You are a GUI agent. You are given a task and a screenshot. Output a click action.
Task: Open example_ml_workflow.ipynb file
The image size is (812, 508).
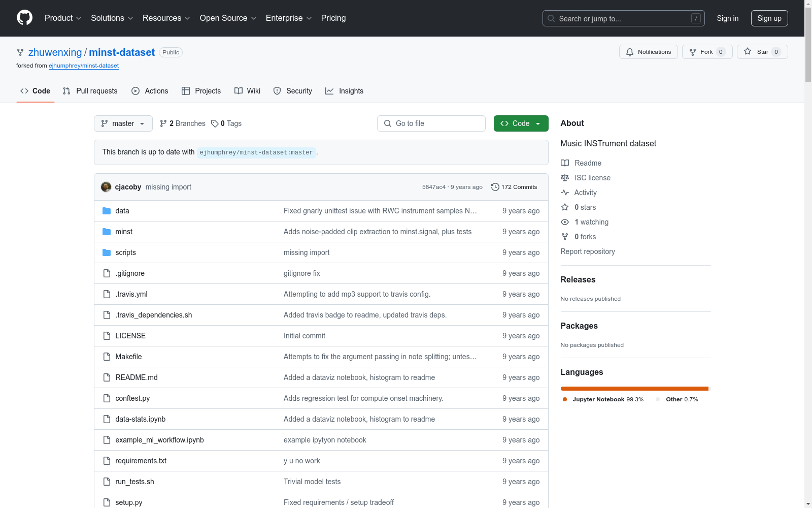click(x=159, y=440)
